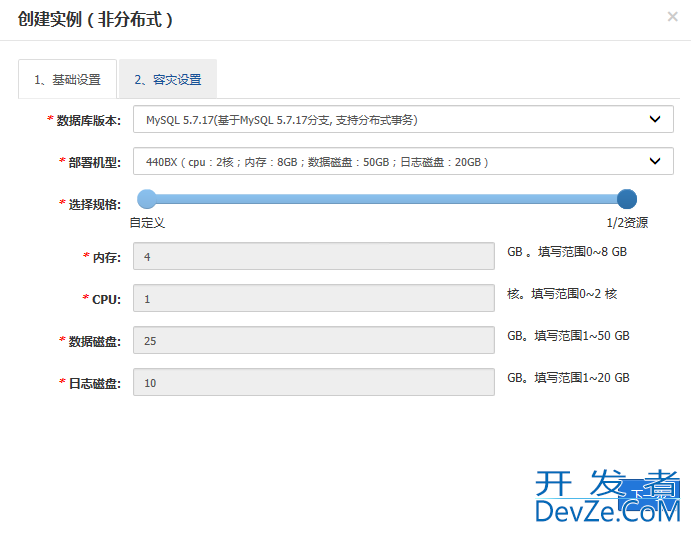Image resolution: width=691 pixels, height=533 pixels.
Task: Click the 填写范围1~50 GB hint text
Action: [582, 336]
